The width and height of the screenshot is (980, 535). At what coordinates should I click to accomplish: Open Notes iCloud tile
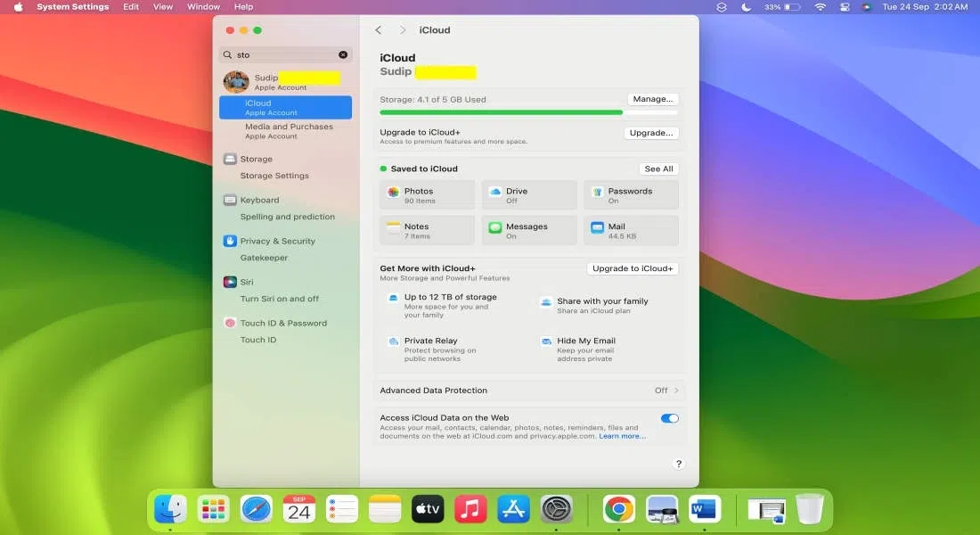click(427, 230)
